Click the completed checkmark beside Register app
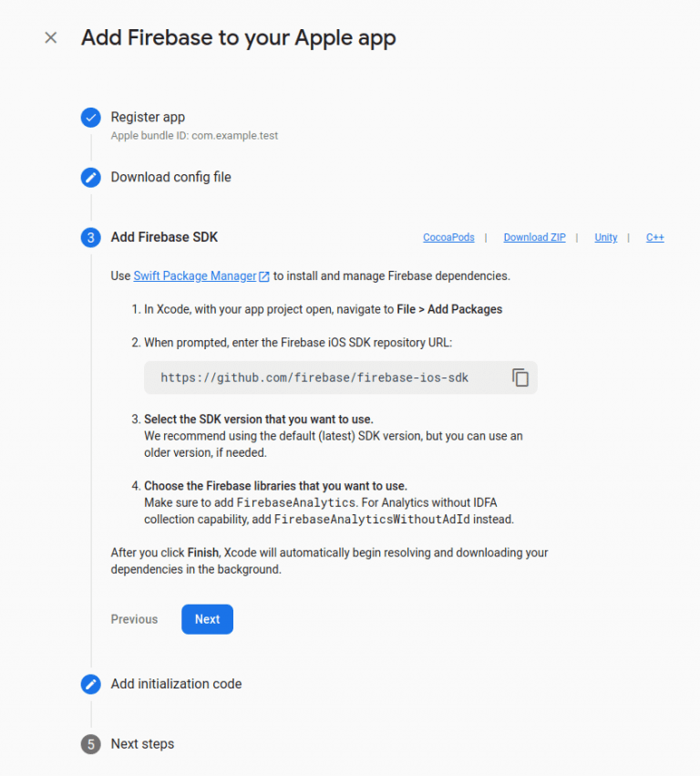Image resolution: width=700 pixels, height=776 pixels. (x=90, y=117)
